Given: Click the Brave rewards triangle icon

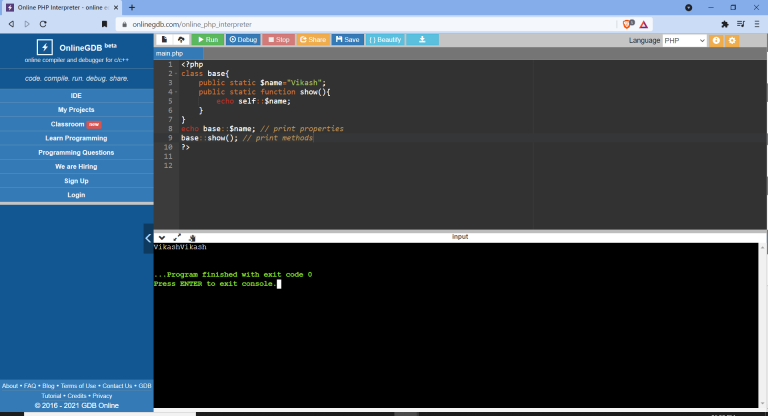Looking at the screenshot, I should [x=644, y=24].
